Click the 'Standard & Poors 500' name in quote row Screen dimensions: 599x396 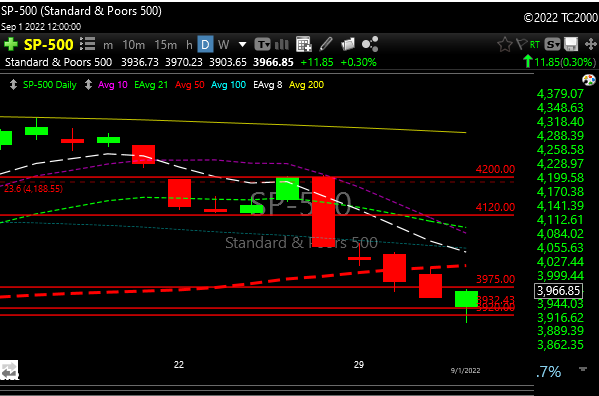click(x=58, y=62)
